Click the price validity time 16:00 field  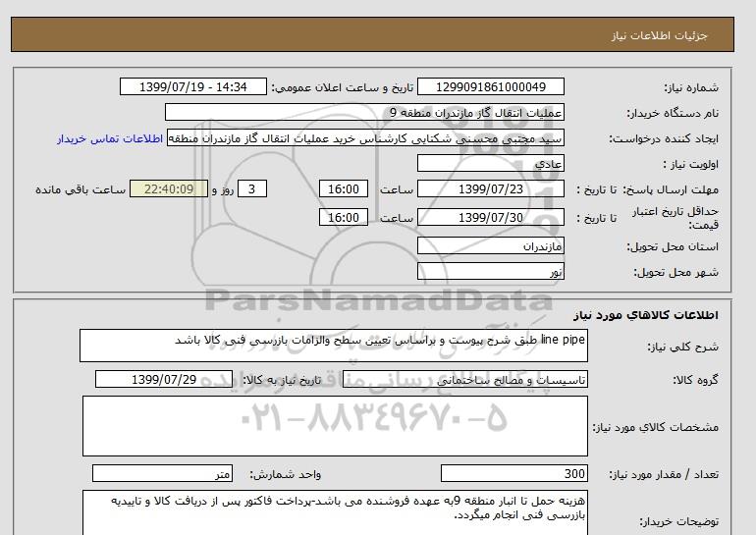[x=344, y=217]
